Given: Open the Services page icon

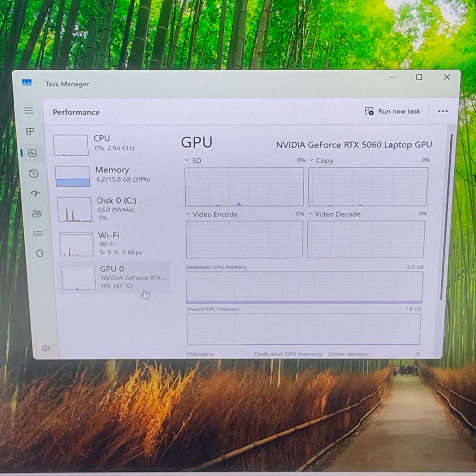Looking at the screenshot, I should pos(40,253).
